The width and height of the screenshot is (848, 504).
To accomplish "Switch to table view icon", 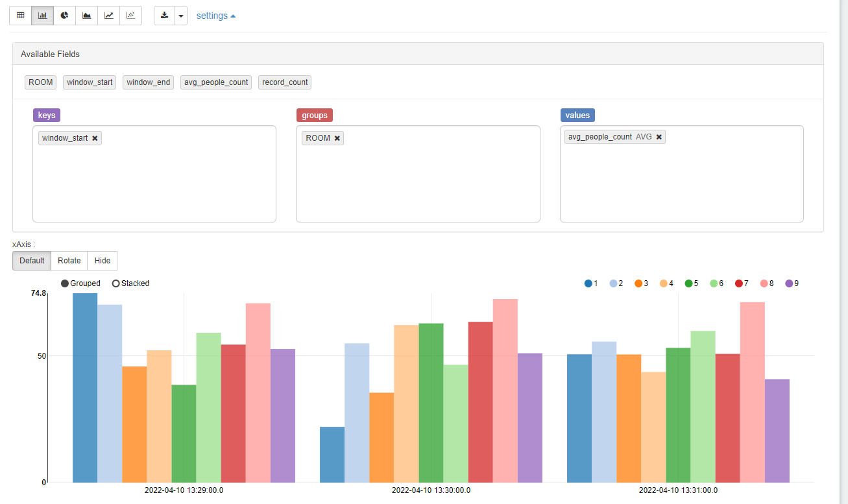I will [21, 16].
